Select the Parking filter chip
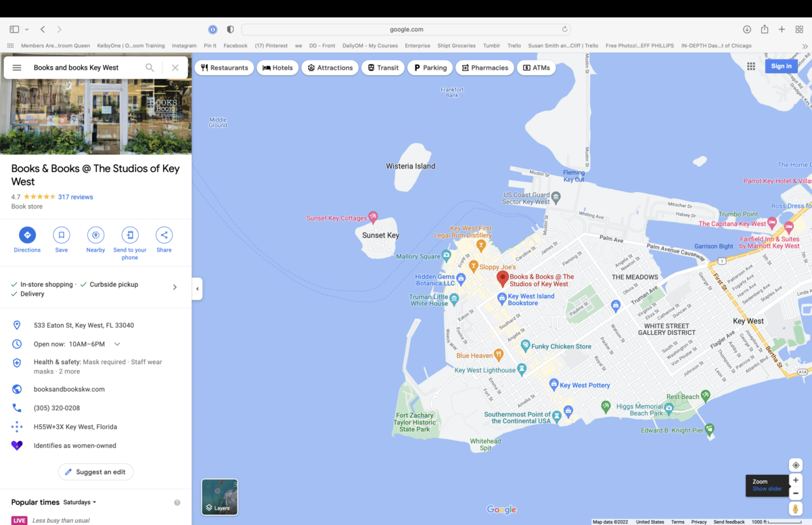 coord(430,68)
